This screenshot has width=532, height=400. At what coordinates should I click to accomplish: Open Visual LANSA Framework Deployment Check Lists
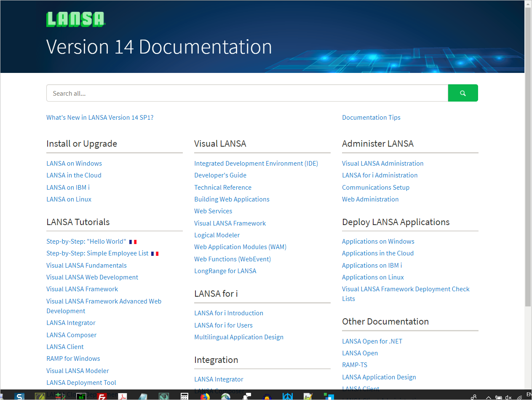tap(406, 294)
